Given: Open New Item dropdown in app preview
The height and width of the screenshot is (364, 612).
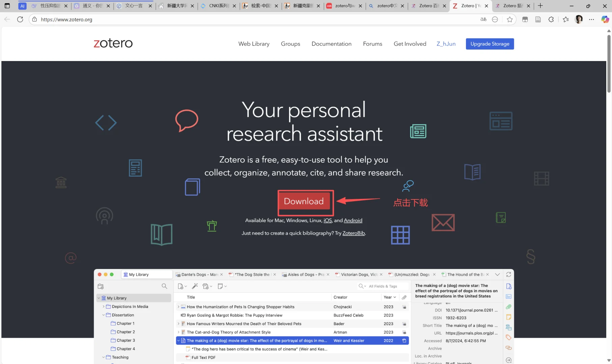Looking at the screenshot, I should (182, 286).
